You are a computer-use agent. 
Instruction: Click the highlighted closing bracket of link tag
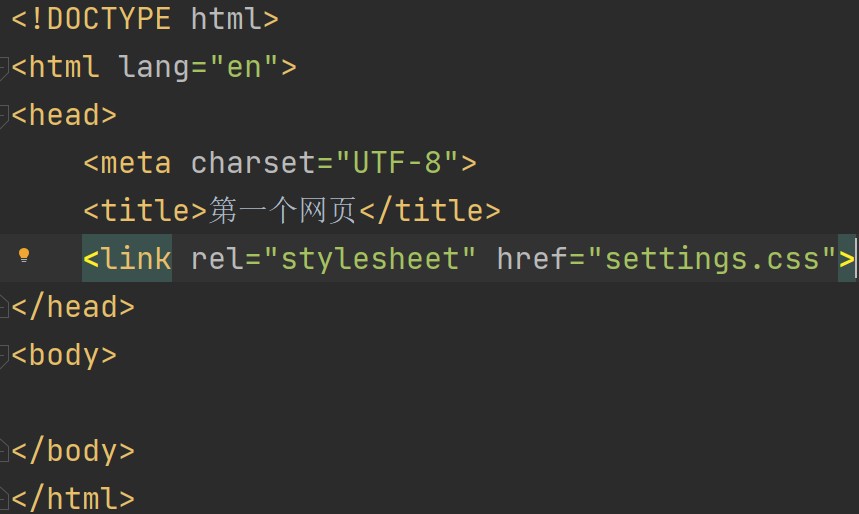coord(846,258)
